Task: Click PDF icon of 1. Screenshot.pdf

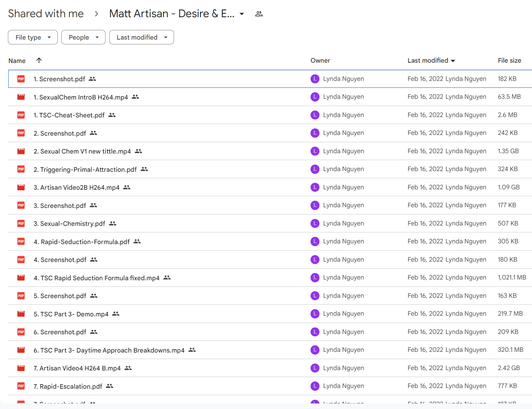Action: pyautogui.click(x=21, y=79)
